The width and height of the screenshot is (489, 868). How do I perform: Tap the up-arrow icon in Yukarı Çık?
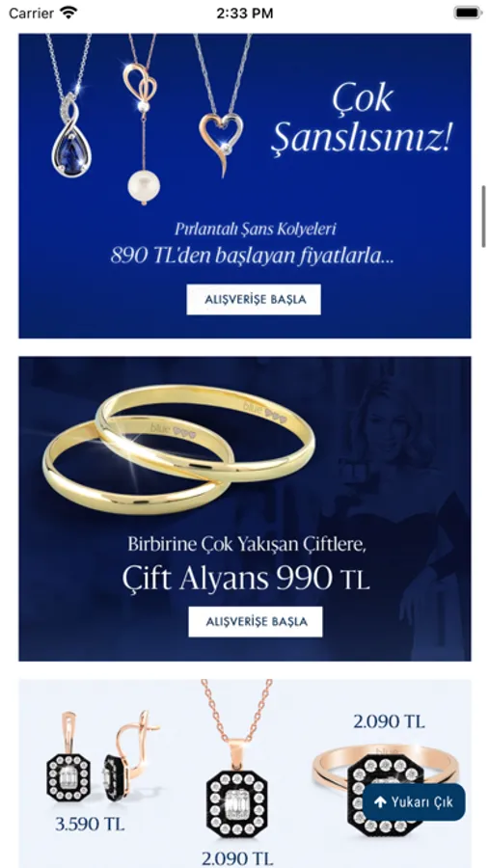point(379,802)
